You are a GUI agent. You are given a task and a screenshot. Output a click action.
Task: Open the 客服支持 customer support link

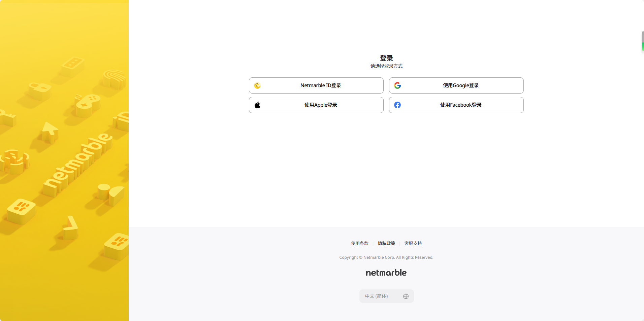(413, 243)
